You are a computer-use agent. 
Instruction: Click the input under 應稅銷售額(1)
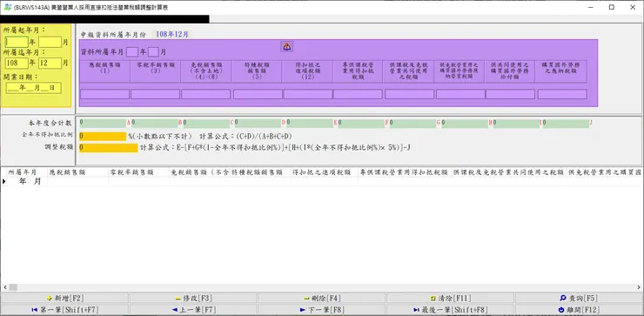pyautogui.click(x=104, y=94)
